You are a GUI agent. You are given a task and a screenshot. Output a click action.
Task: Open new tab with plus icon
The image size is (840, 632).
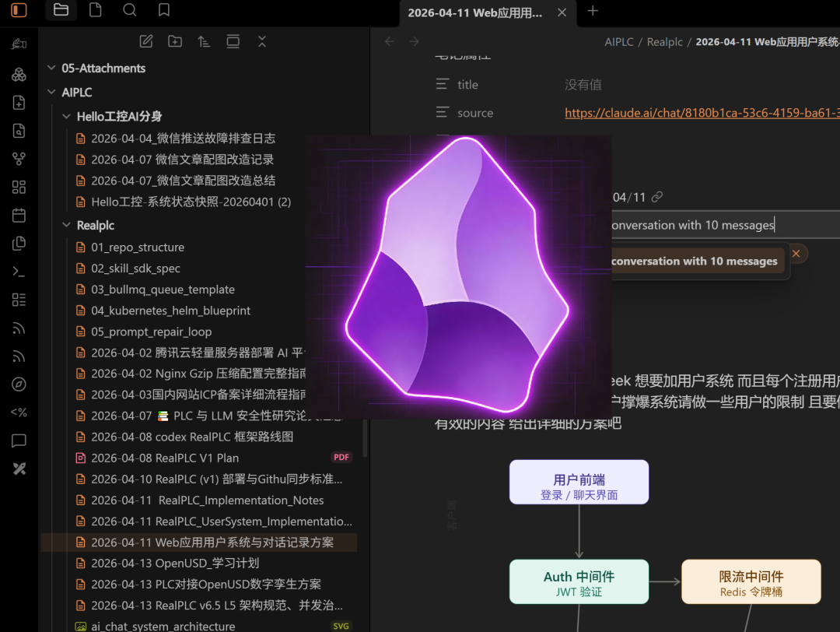(593, 11)
